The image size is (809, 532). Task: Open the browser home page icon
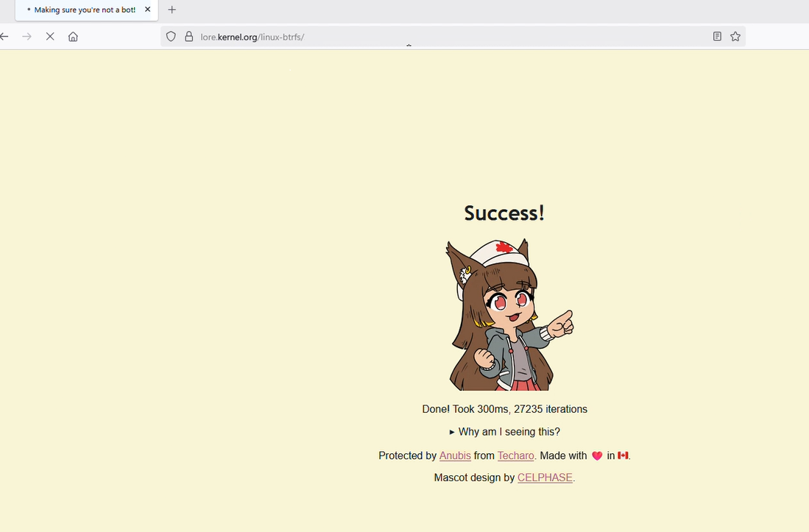click(x=74, y=37)
